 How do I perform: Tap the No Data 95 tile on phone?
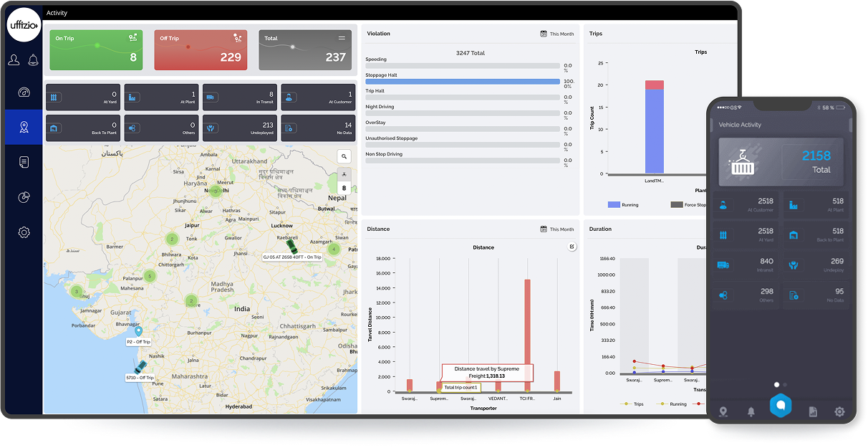tap(815, 295)
